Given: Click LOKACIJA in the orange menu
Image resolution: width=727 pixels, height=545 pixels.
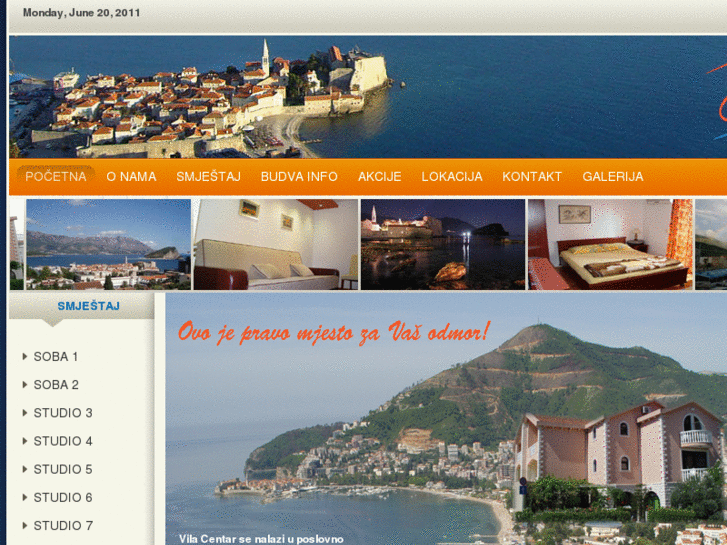Looking at the screenshot, I should (451, 176).
